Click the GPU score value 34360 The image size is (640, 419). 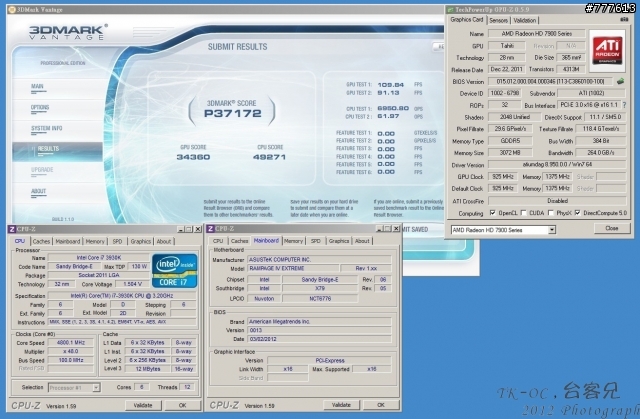coord(193,157)
